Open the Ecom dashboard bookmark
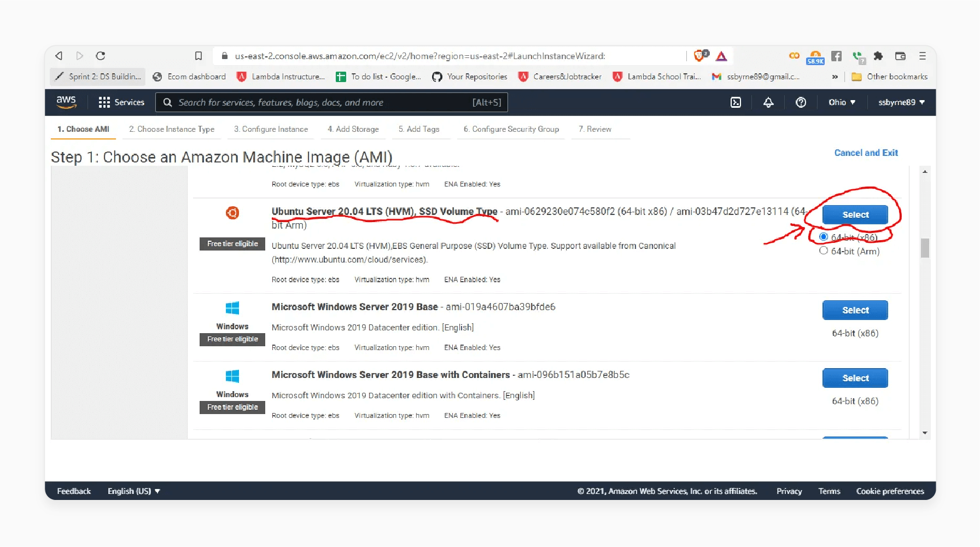The height and width of the screenshot is (547, 980). 189,77
